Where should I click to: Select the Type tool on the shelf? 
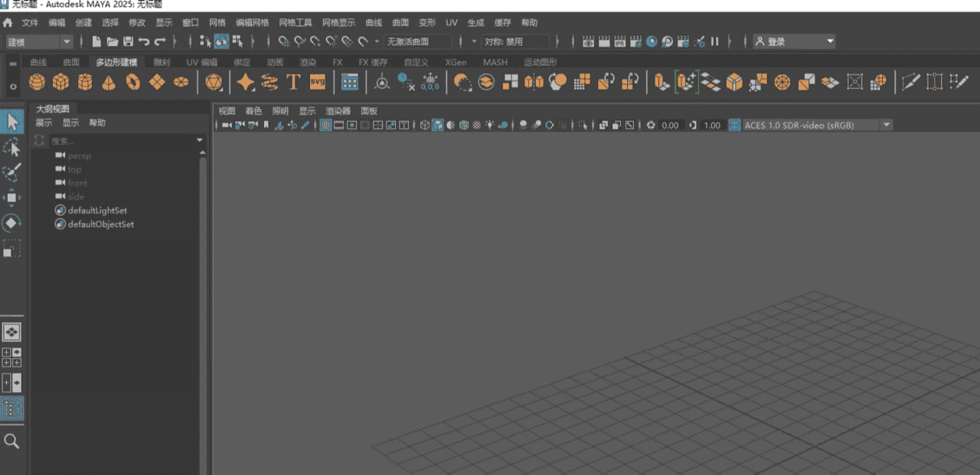click(x=292, y=82)
